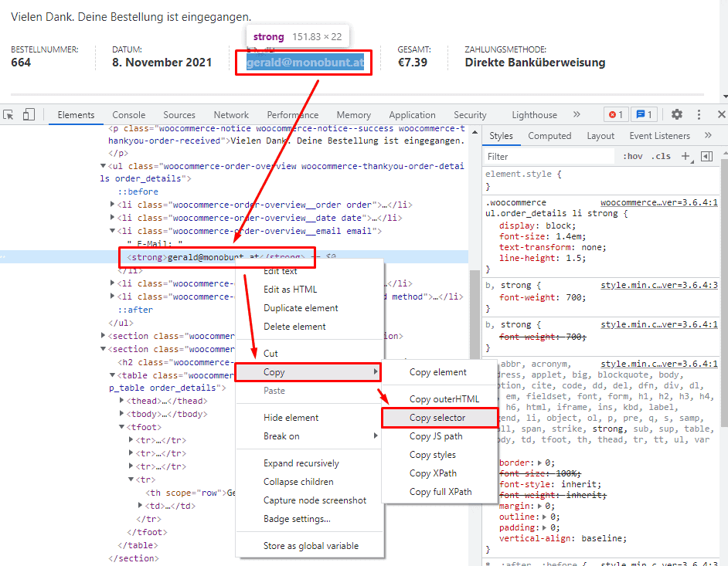This screenshot has width=728, height=566.
Task: Show the red error count badge
Action: click(x=616, y=114)
